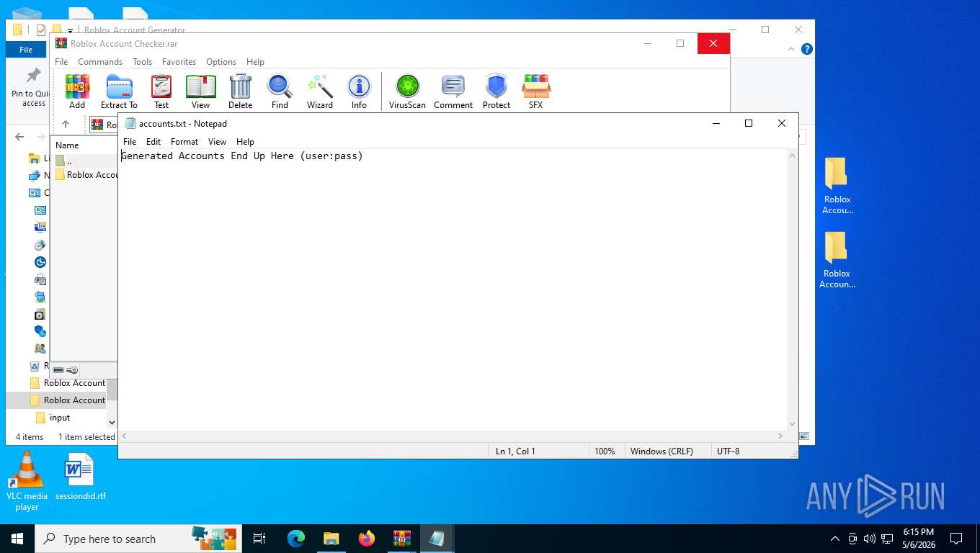Image resolution: width=980 pixels, height=553 pixels.
Task: Open the WinRAR Favorites menu
Action: pyautogui.click(x=179, y=62)
